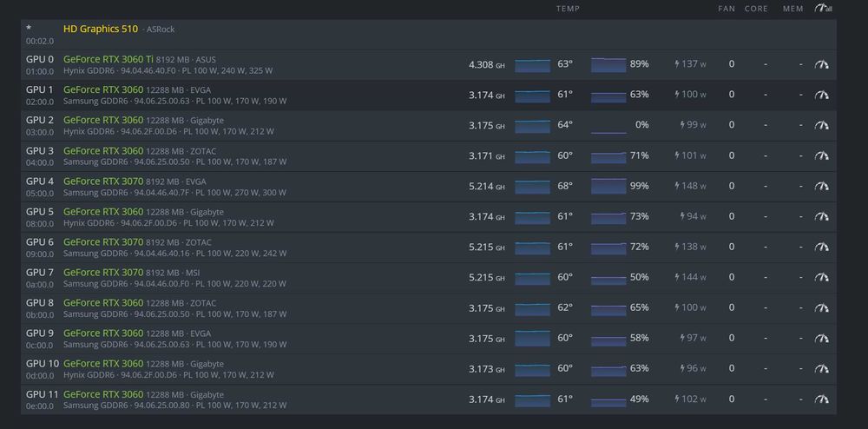This screenshot has height=429, width=868.
Task: Click the lightning power icon for GPU 1
Action: 677,95
